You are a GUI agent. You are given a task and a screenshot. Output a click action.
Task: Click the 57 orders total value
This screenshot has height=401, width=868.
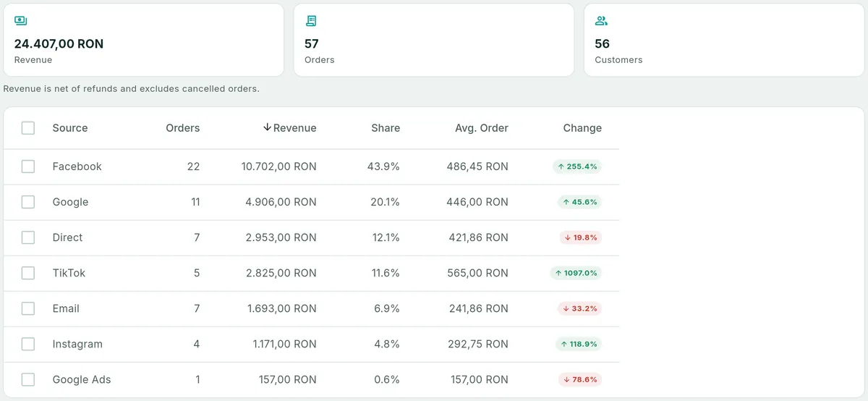point(312,43)
